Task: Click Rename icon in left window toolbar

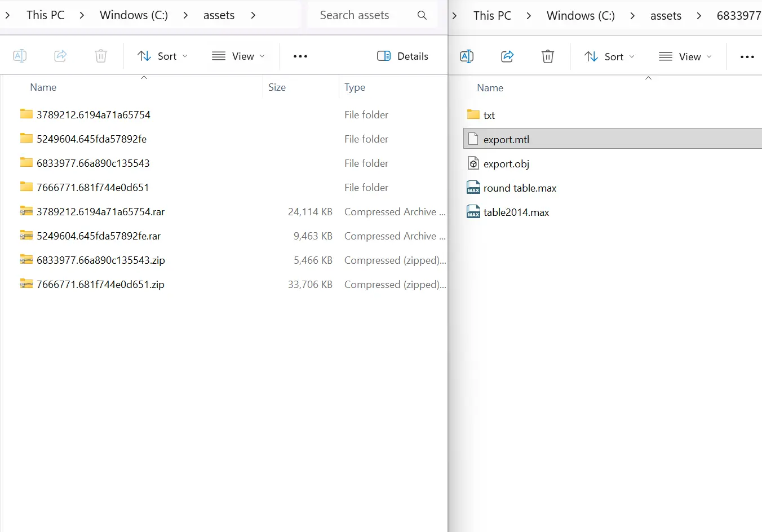Action: [x=20, y=56]
